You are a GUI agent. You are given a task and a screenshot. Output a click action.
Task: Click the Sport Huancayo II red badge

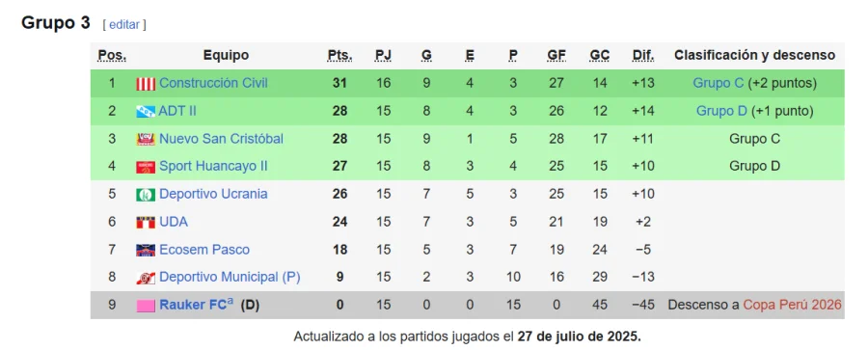[x=146, y=167]
